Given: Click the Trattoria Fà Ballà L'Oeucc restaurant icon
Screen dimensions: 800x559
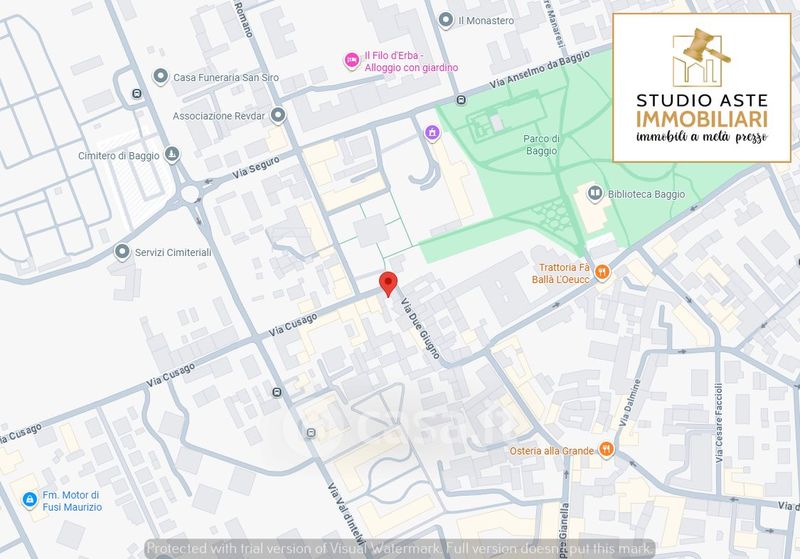Looking at the screenshot, I should click(x=603, y=270).
